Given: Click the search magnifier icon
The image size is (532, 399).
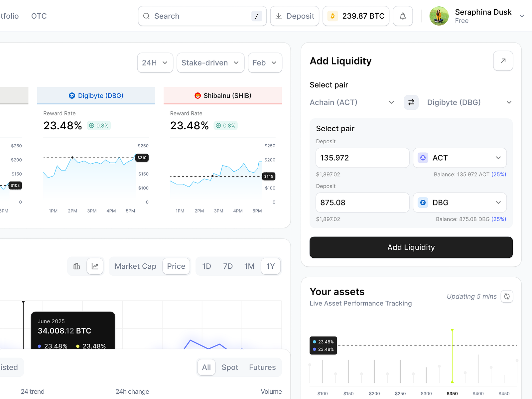Looking at the screenshot, I should [x=146, y=16].
